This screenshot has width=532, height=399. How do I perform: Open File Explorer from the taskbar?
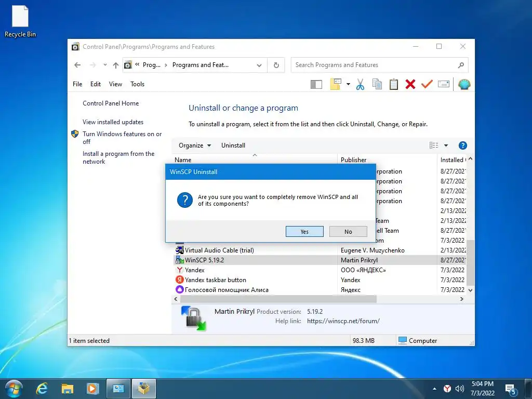click(x=67, y=389)
